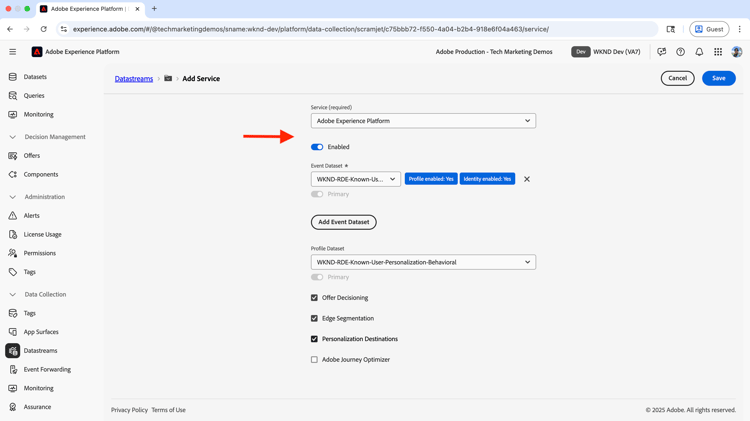Click the Identity enabled: Yes badge
Viewport: 750px width, 421px height.
click(x=487, y=179)
